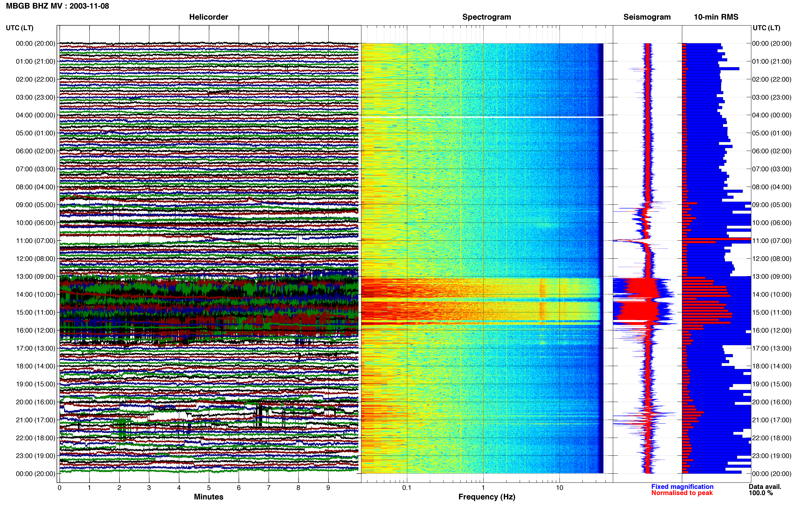Viewport: 812px width, 508px height.
Task: Click right-axis time label '06:00 (02:00)'
Action: [x=772, y=151]
